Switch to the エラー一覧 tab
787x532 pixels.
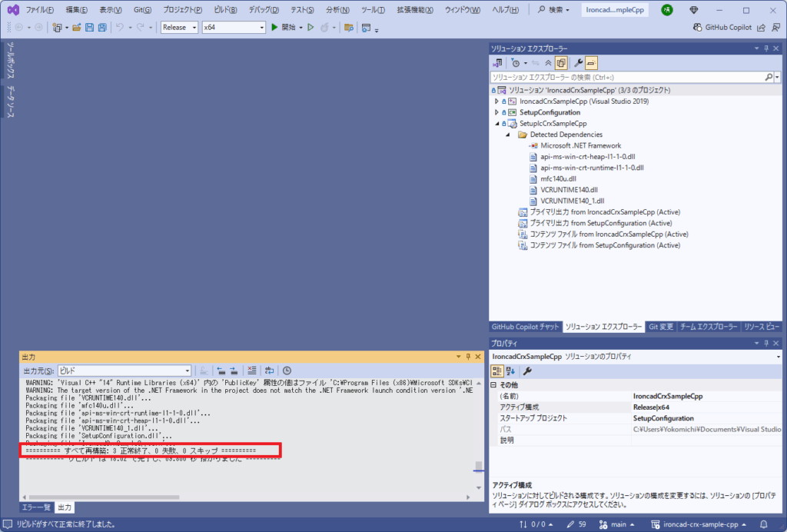36,507
